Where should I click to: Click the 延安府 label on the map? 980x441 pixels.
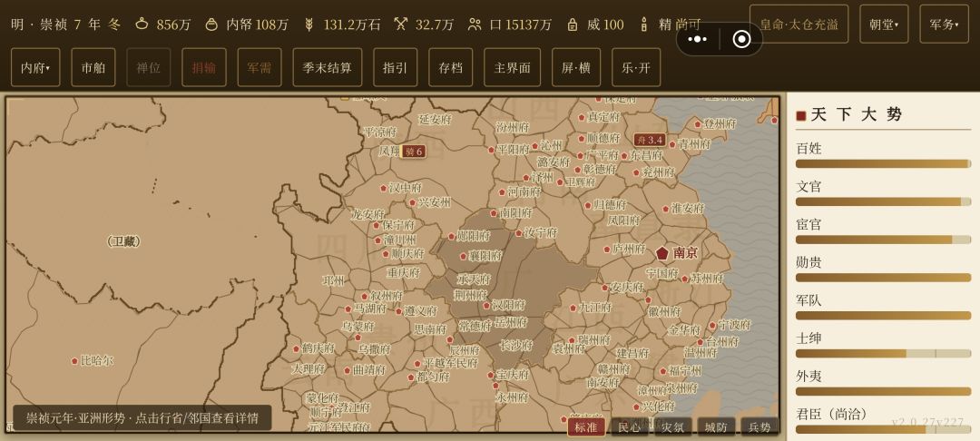[x=435, y=119]
